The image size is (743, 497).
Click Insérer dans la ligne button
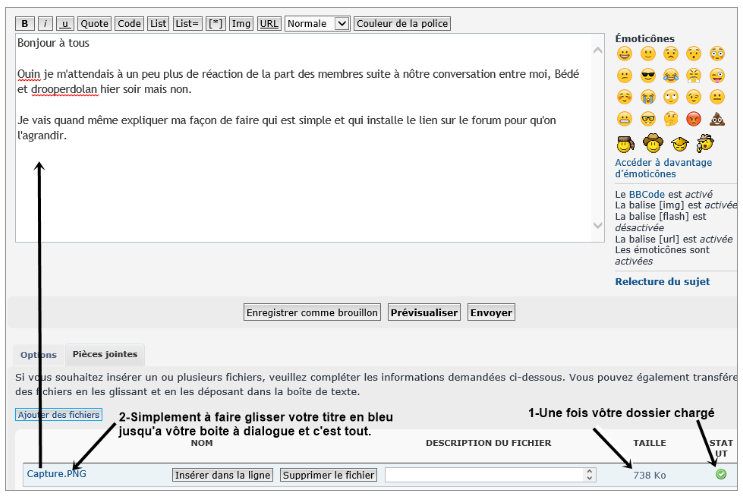tap(222, 475)
